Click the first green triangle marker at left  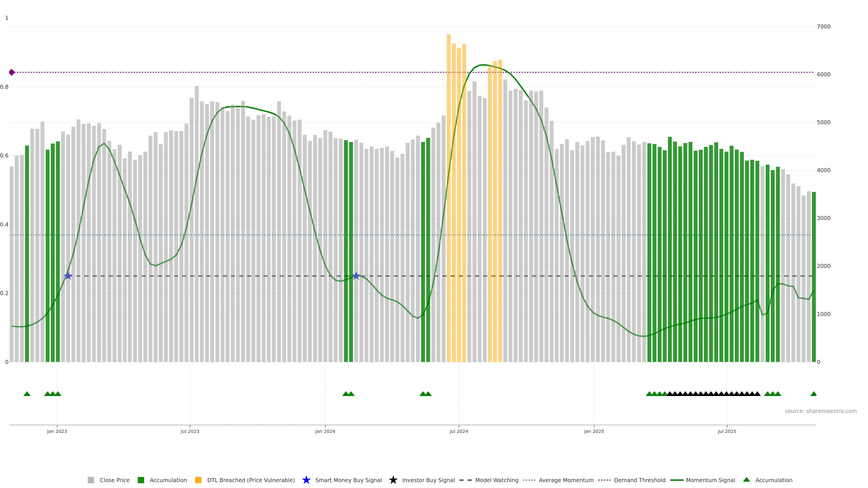coord(27,394)
